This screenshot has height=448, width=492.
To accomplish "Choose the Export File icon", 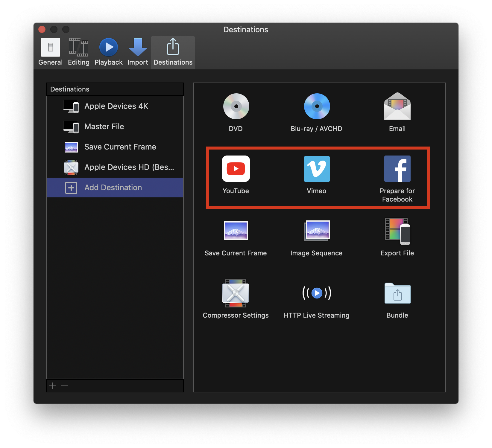I will pyautogui.click(x=397, y=231).
